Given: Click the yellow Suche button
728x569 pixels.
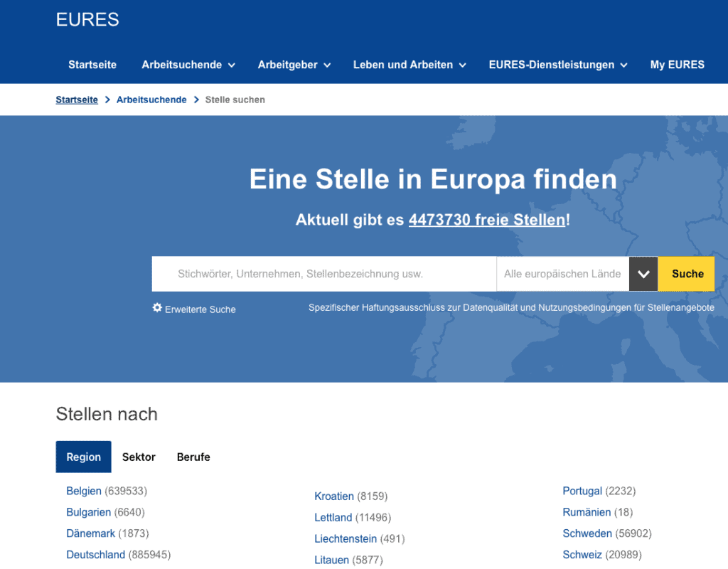Looking at the screenshot, I should [x=686, y=274].
